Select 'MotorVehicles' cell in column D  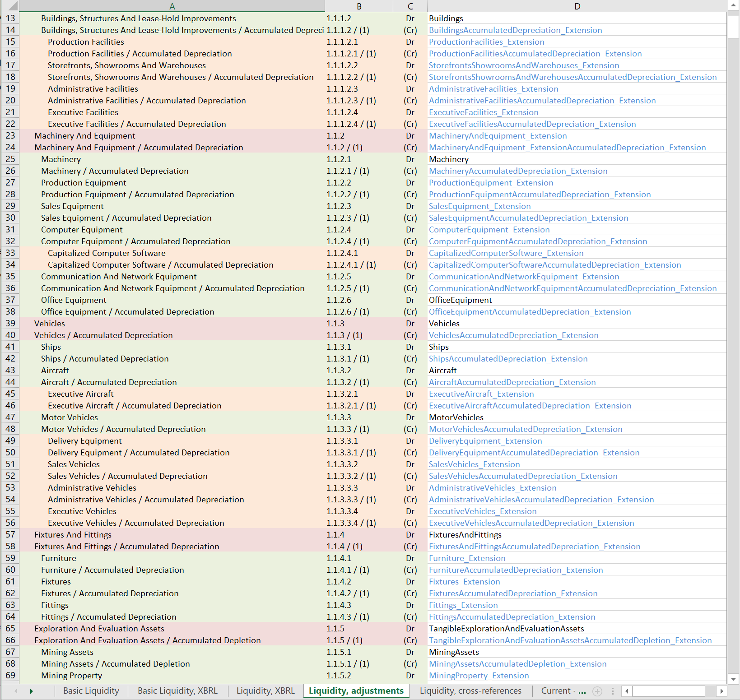coord(577,417)
